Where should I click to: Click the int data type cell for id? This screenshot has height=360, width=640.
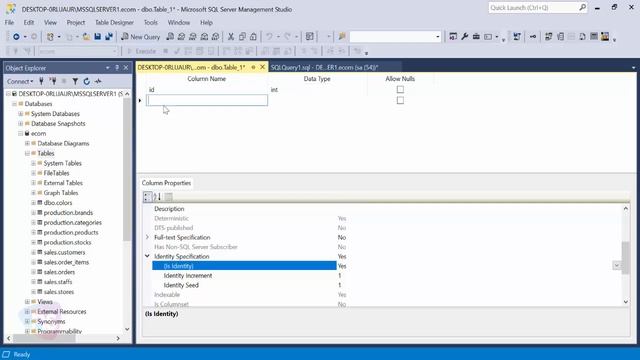pyautogui.click(x=318, y=89)
